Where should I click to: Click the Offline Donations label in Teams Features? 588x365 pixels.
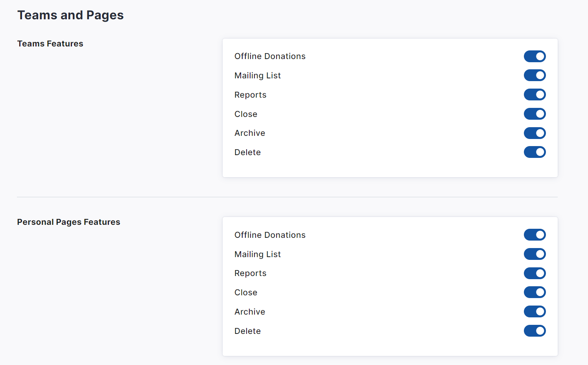tap(270, 56)
